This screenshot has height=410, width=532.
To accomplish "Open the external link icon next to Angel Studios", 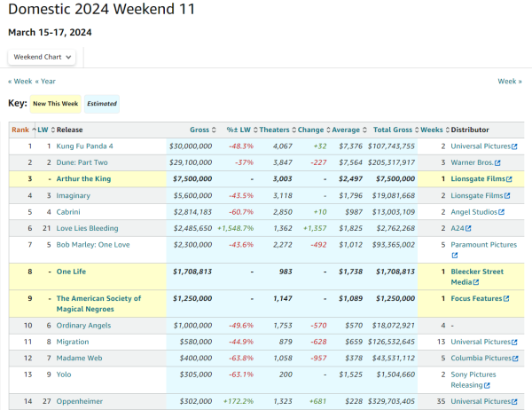I will click(x=502, y=212).
